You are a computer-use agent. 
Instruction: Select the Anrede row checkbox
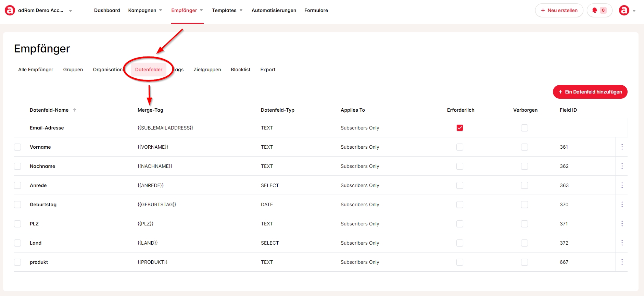(x=17, y=185)
